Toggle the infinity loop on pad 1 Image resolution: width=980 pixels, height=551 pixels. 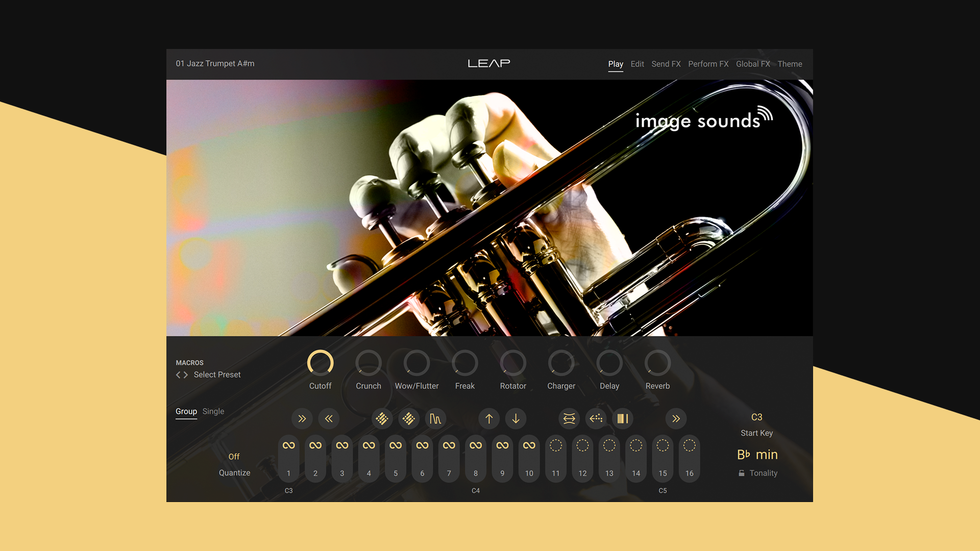[x=288, y=445]
